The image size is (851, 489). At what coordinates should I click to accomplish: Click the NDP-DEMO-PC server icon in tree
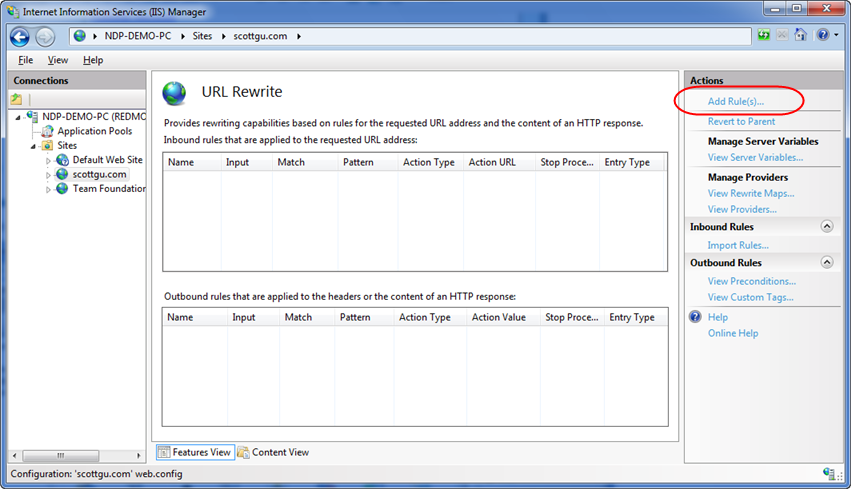33,116
